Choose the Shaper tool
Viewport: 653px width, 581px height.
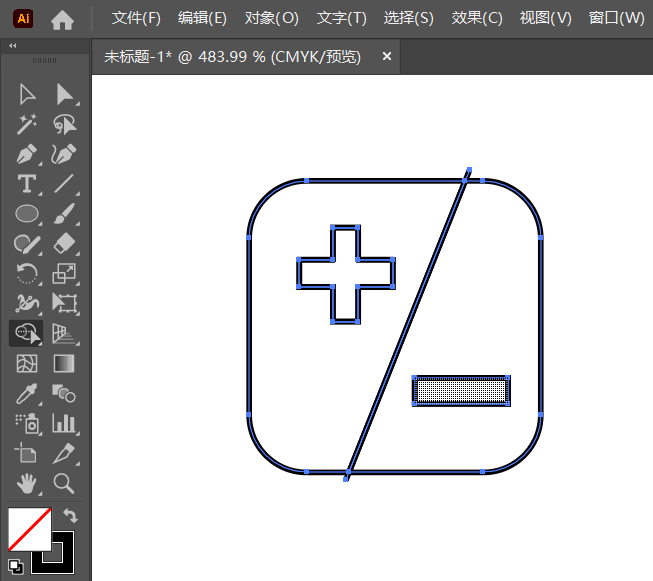tap(27, 244)
